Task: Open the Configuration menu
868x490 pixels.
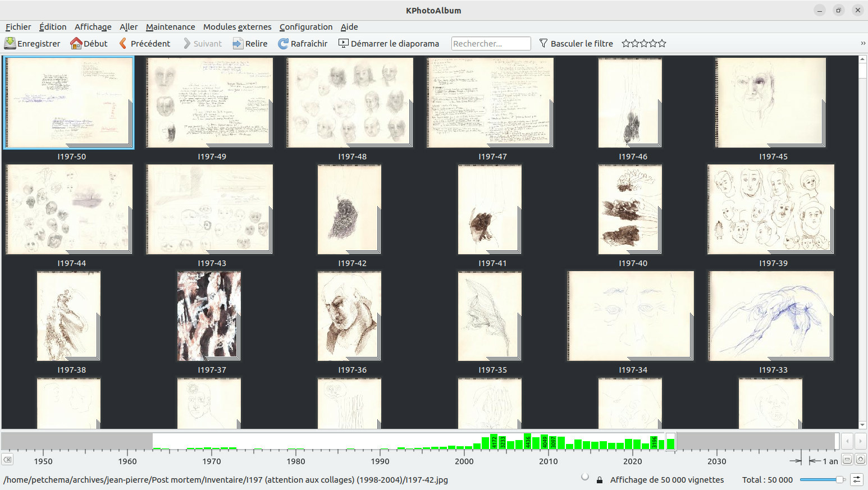Action: point(305,27)
